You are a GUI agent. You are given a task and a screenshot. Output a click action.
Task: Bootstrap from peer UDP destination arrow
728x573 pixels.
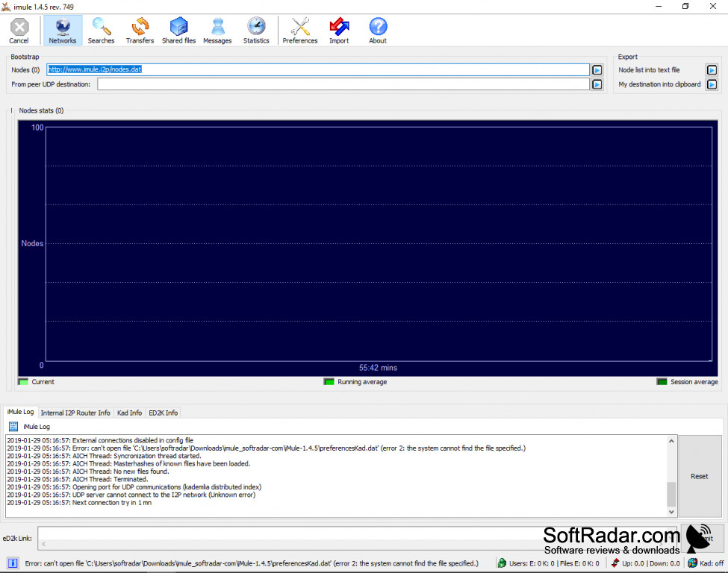(597, 84)
